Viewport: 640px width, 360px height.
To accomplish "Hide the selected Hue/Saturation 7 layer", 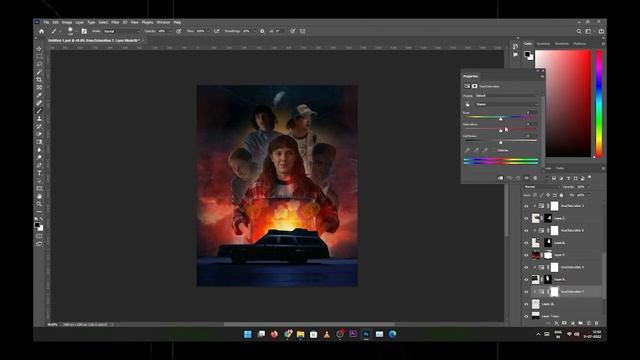I will [526, 292].
